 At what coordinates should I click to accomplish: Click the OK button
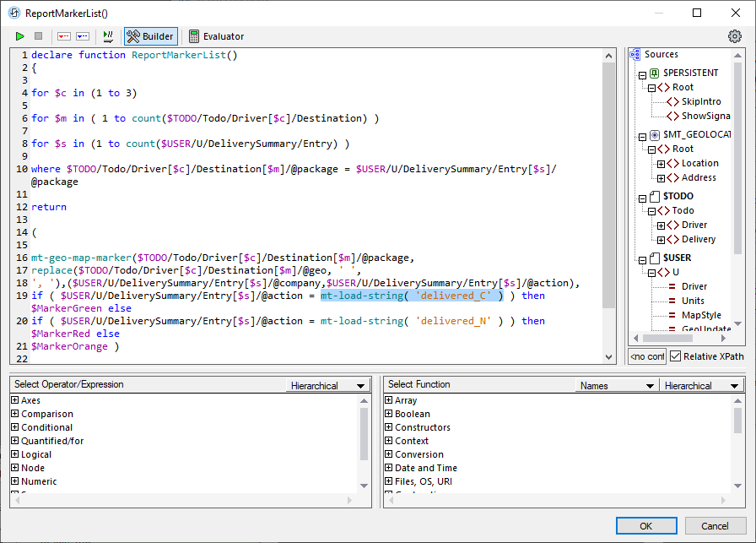tap(646, 525)
